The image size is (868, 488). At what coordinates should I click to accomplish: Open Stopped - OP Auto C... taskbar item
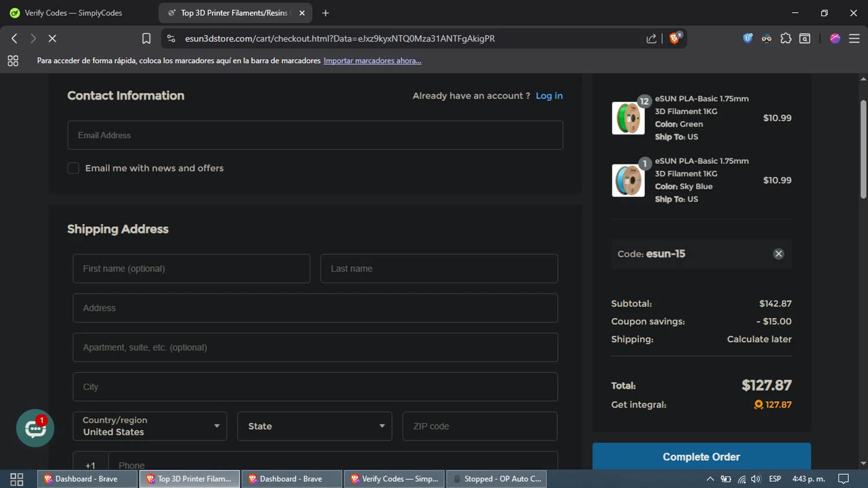click(496, 479)
